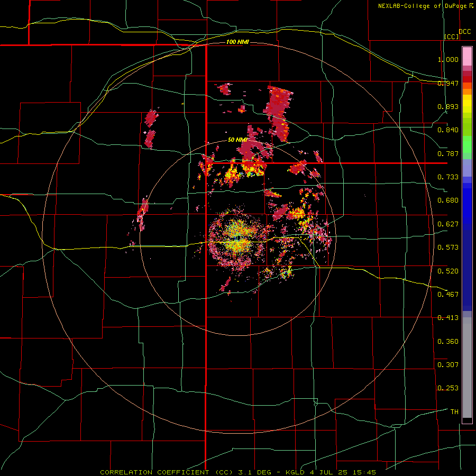Viewport: 476px width, 476px height.
Task: Pick the pink top segment of color bar
Action: click(467, 56)
